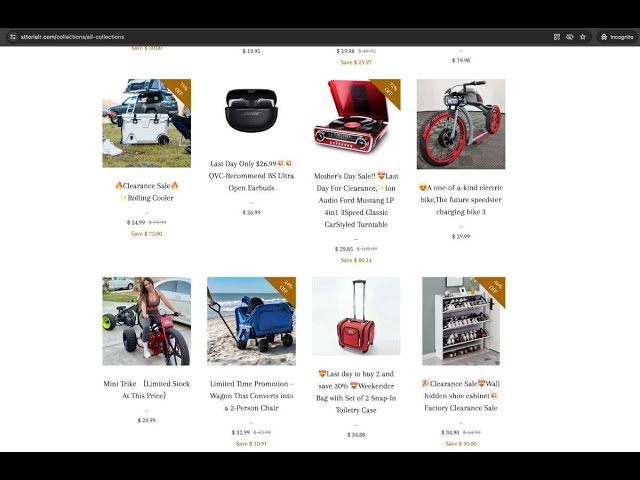Viewport: 640px width, 480px height.
Task: Open the red Mustang turntable image
Action: pyautogui.click(x=356, y=116)
